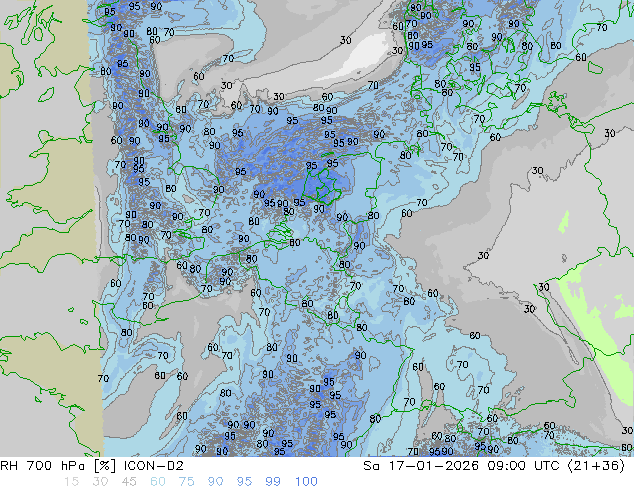
Task: Choose the 100 value in the legend scale
Action: pos(306,482)
